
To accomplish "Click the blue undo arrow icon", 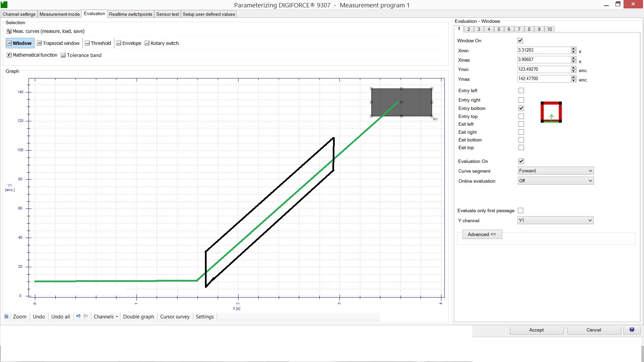I will [x=78, y=316].
